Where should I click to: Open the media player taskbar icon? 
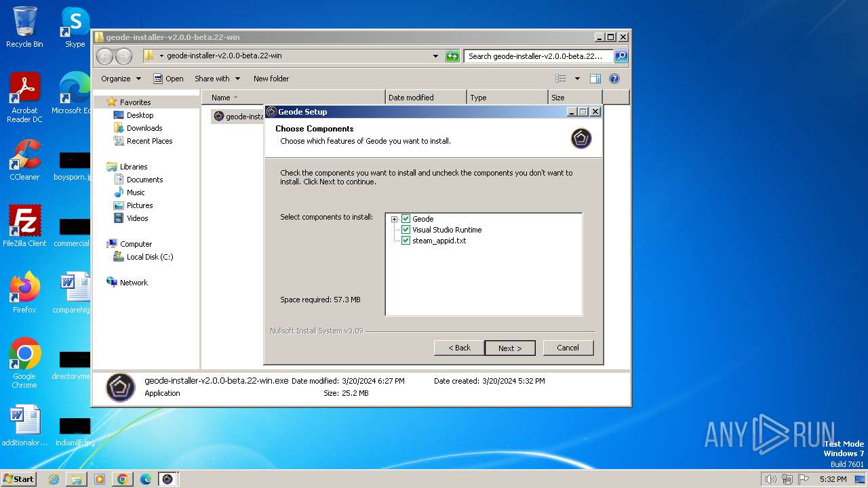point(100,479)
